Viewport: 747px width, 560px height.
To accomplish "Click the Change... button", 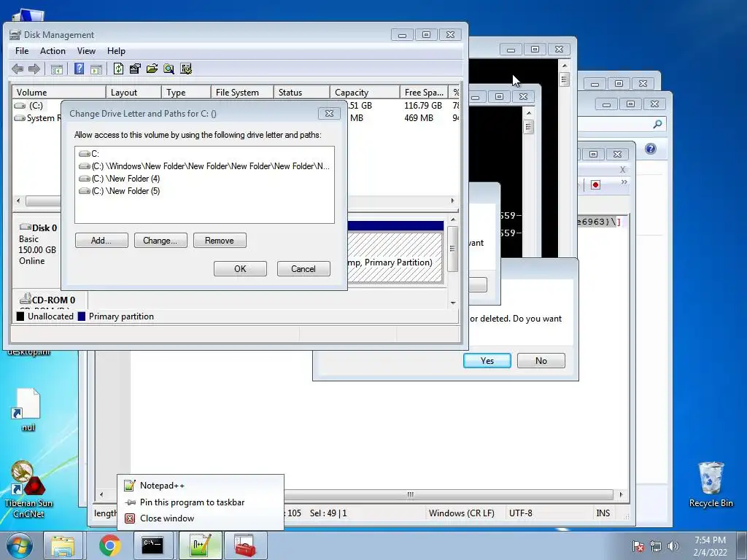I will click(160, 241).
